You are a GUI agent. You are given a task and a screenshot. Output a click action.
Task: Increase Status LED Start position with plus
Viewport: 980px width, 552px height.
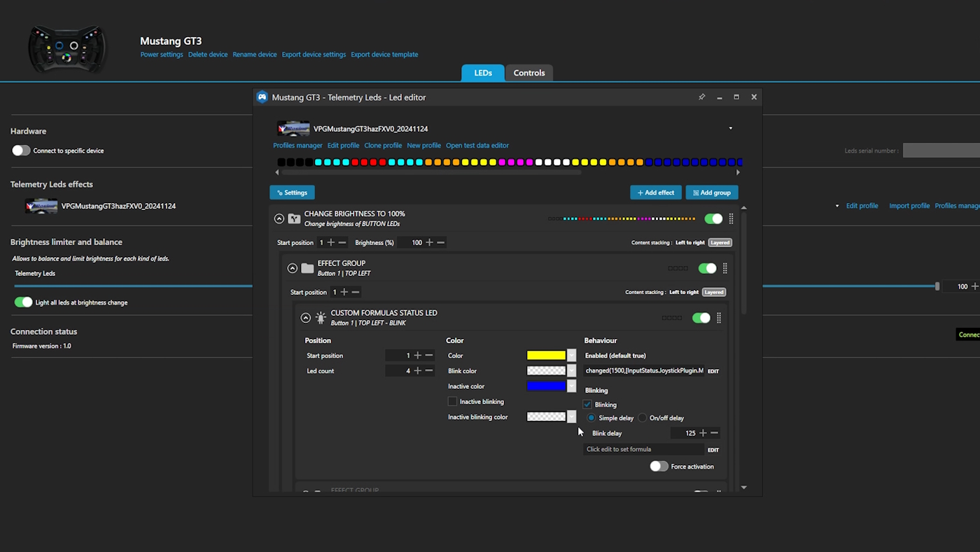[418, 355]
